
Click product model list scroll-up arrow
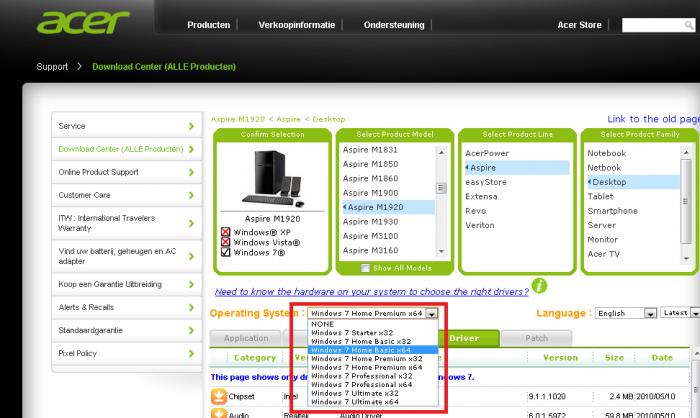point(441,152)
